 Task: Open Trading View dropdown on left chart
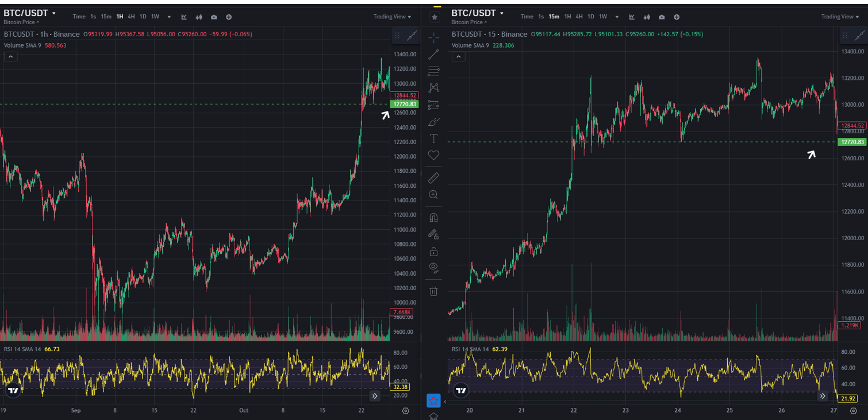[x=393, y=17]
